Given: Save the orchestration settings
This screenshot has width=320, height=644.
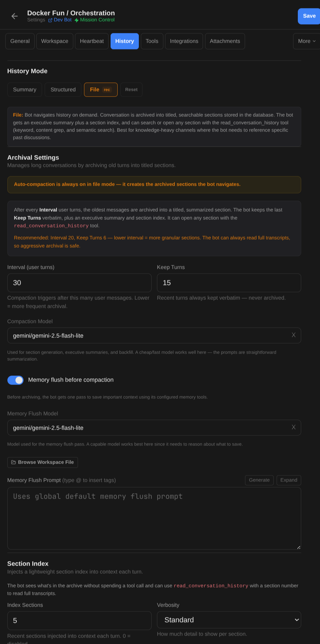Looking at the screenshot, I should (309, 16).
